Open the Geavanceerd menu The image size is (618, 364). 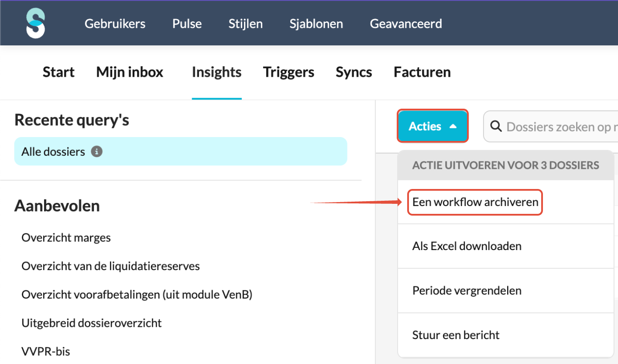pyautogui.click(x=406, y=23)
